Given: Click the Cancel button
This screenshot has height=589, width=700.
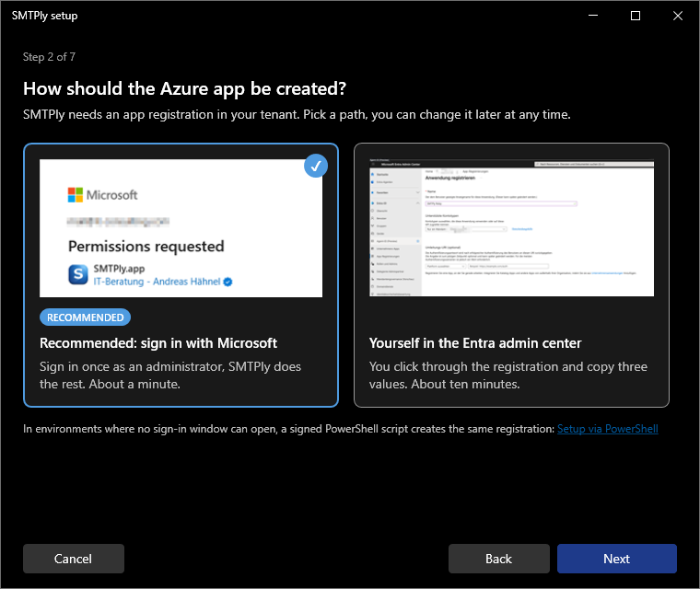Looking at the screenshot, I should (x=74, y=559).
